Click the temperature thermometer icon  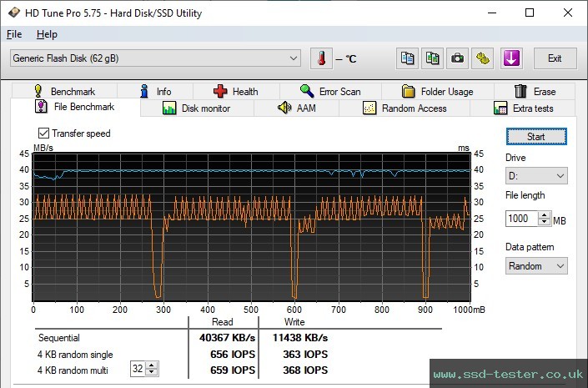pos(321,58)
